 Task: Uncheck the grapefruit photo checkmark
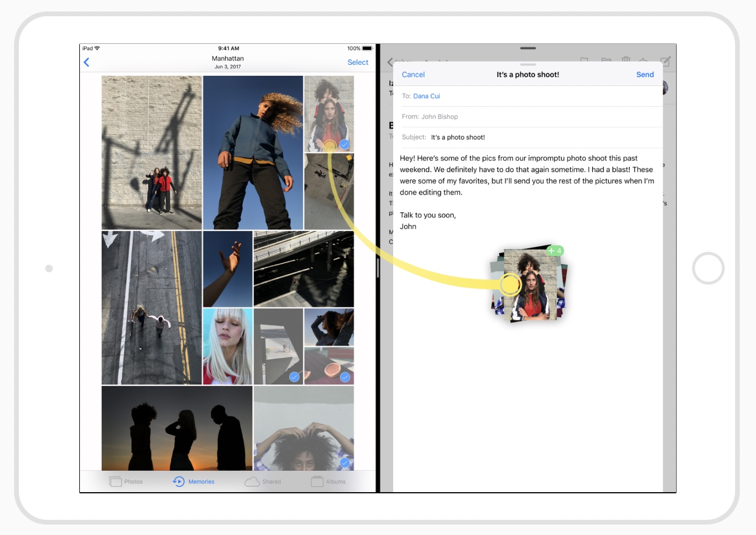345,377
